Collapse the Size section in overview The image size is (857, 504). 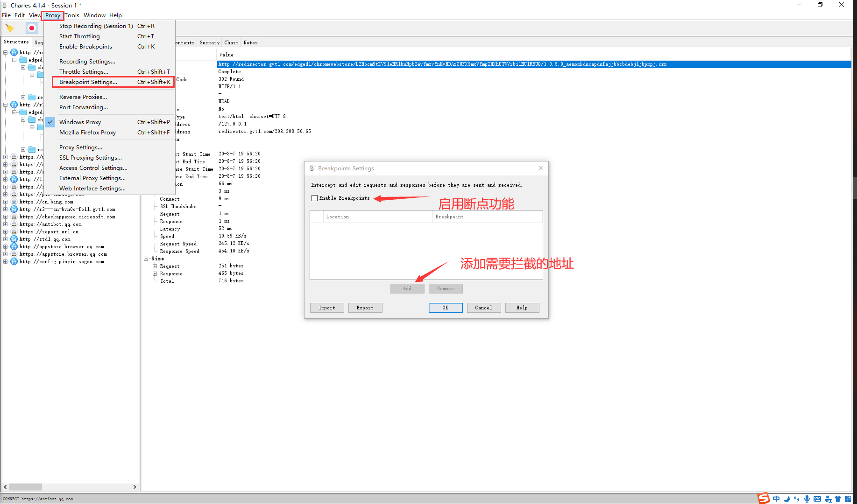click(x=146, y=259)
